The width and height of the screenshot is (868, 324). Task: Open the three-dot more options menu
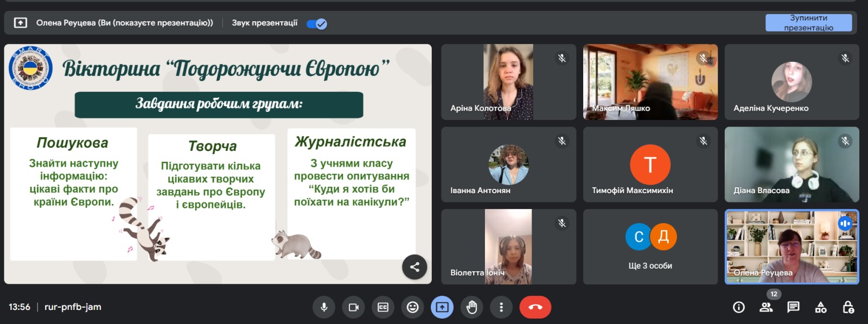coord(501,307)
